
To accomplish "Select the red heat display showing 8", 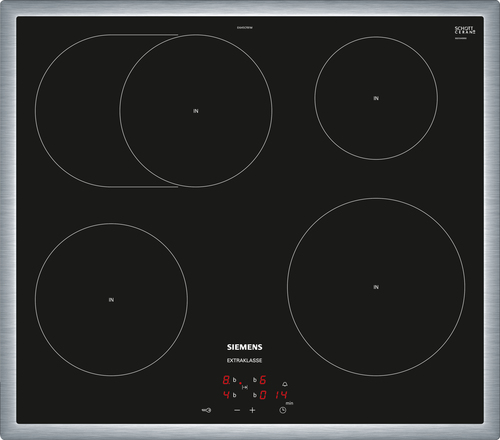I will [226, 380].
